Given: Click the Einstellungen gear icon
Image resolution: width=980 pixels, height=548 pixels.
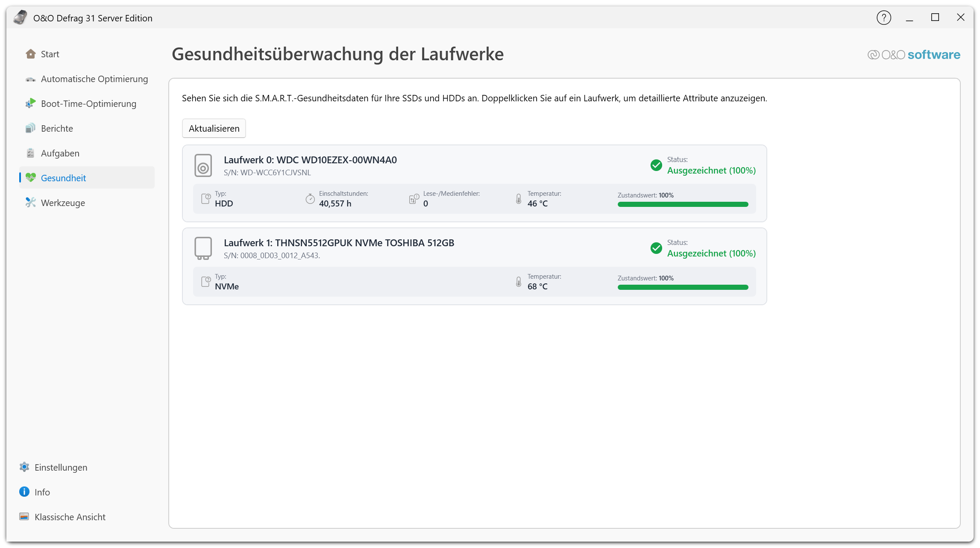Looking at the screenshot, I should (x=24, y=467).
